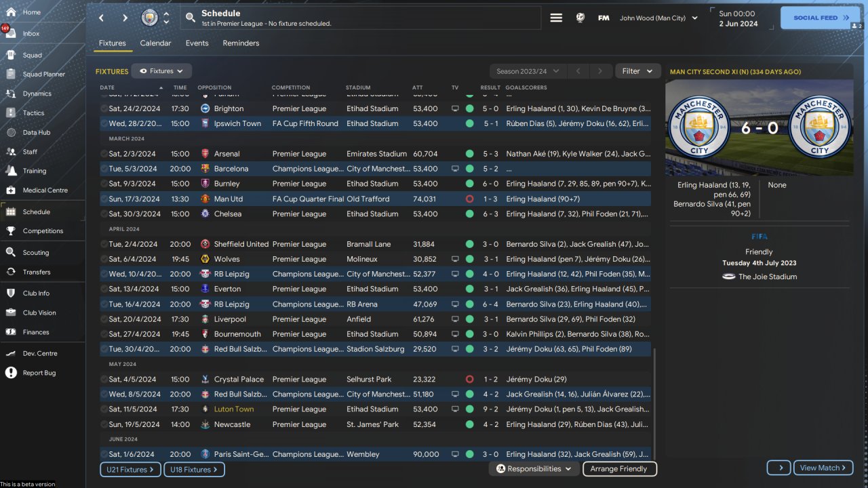The image size is (868, 488).
Task: Expand the Fixtures view dropdown
Action: (161, 71)
